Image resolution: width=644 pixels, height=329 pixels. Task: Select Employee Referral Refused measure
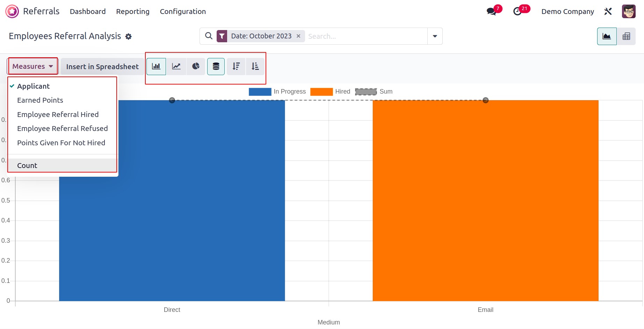coord(62,129)
